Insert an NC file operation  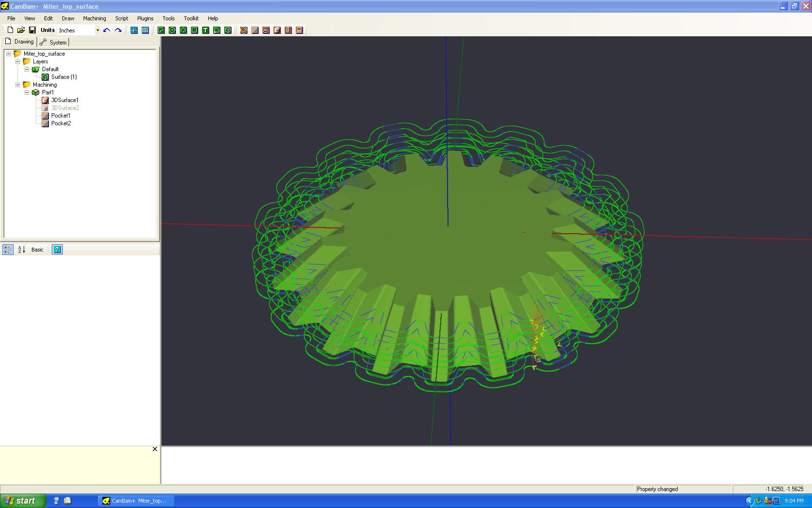pyautogui.click(x=299, y=30)
